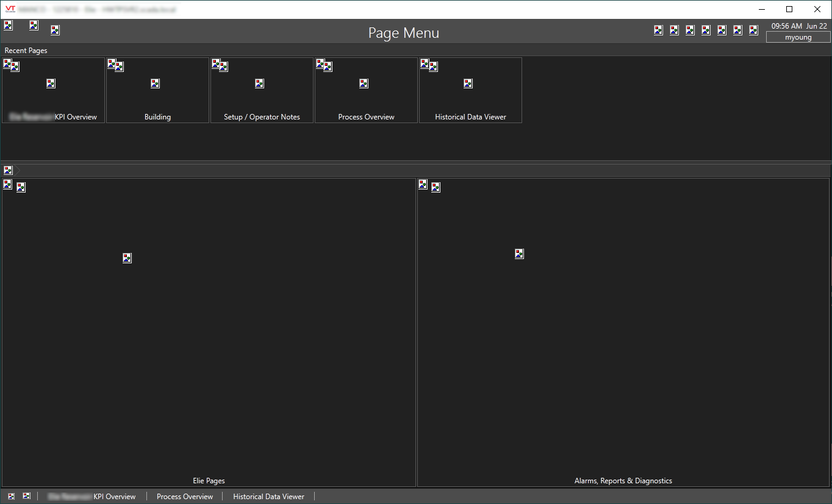The image size is (832, 504).
Task: Click the breadcrumb home icon above Elie Pages
Action: click(8, 170)
